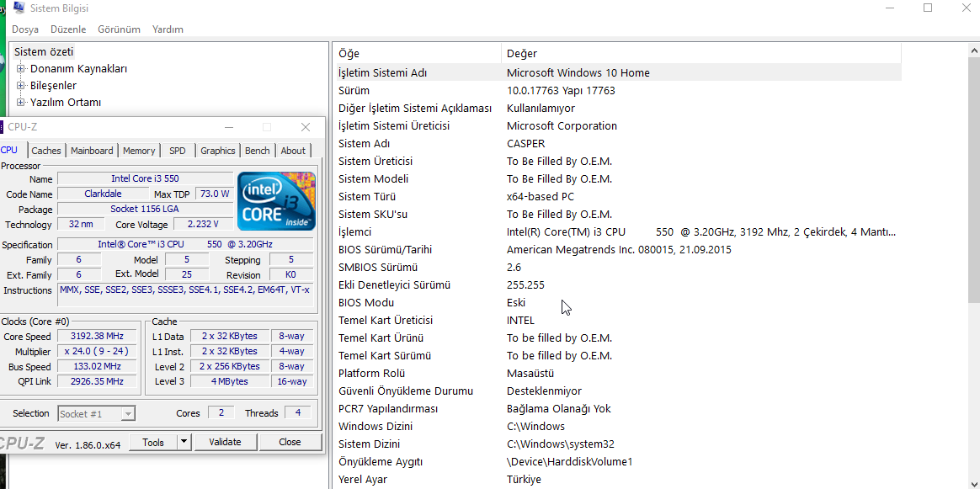This screenshot has width=980, height=489.
Task: Click the Level 3 4 MBytes cache value
Action: coord(229,381)
